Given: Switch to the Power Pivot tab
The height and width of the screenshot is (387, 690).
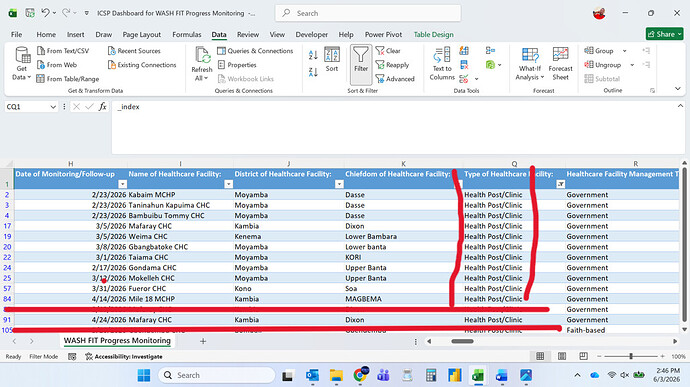Looking at the screenshot, I should [x=383, y=34].
